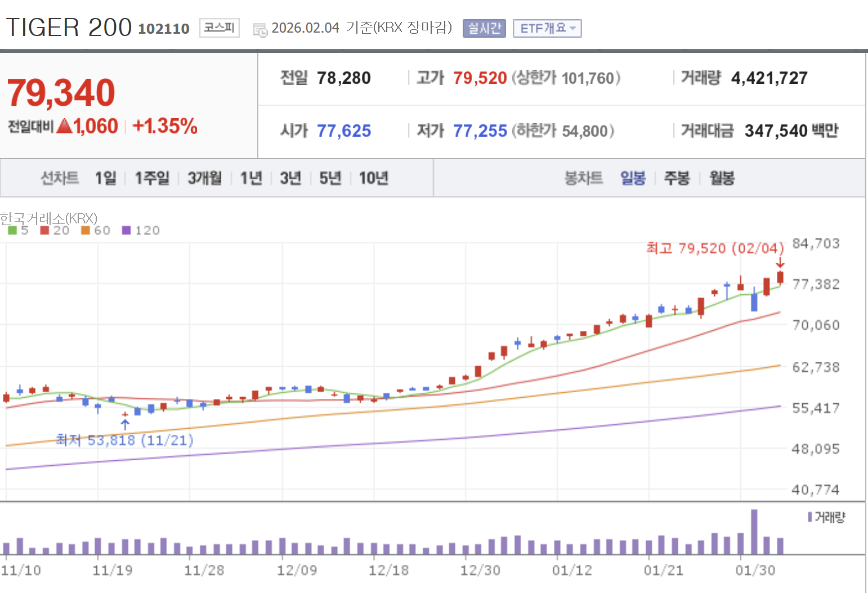Viewport: 868px width, 593px height.
Task: Click the 70,060 price axis label
Action: pos(816,325)
